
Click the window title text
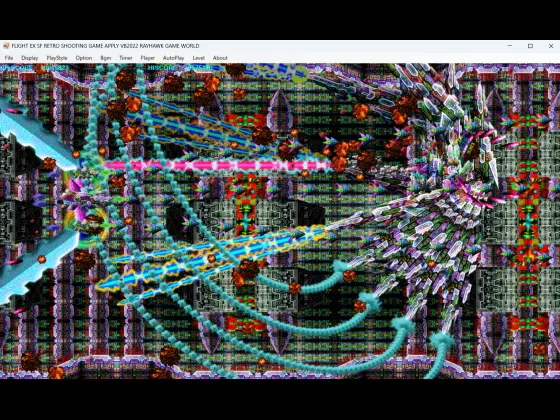[x=105, y=46]
